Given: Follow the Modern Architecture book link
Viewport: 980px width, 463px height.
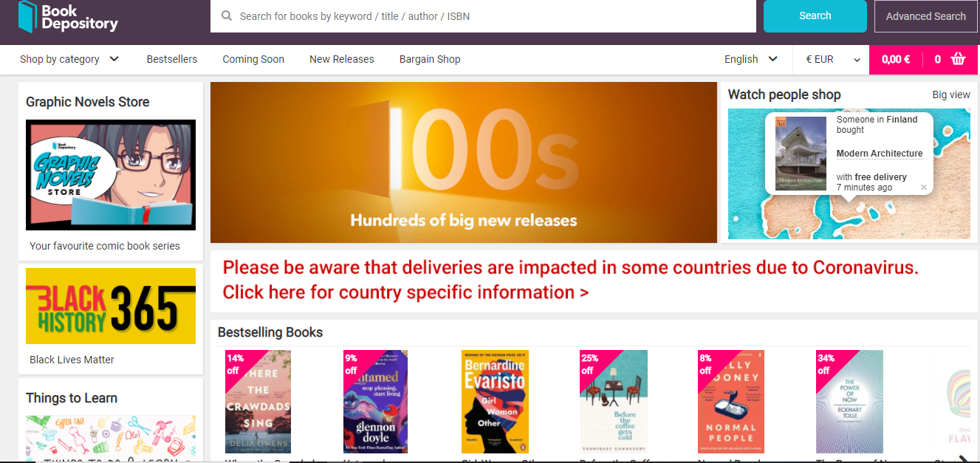Looking at the screenshot, I should [x=880, y=154].
